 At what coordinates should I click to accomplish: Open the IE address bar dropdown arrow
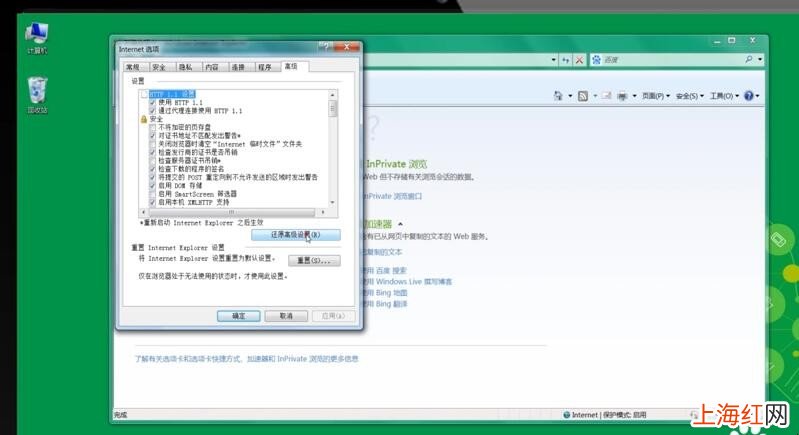pyautogui.click(x=554, y=60)
